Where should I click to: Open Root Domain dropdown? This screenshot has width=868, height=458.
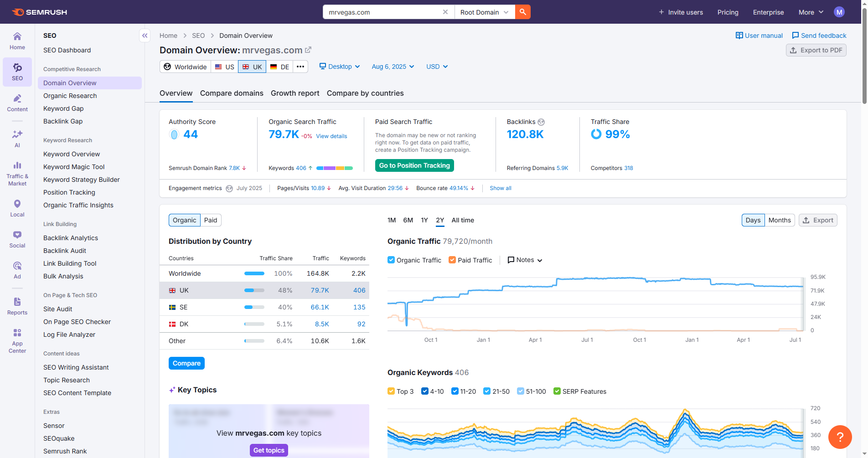(x=485, y=12)
